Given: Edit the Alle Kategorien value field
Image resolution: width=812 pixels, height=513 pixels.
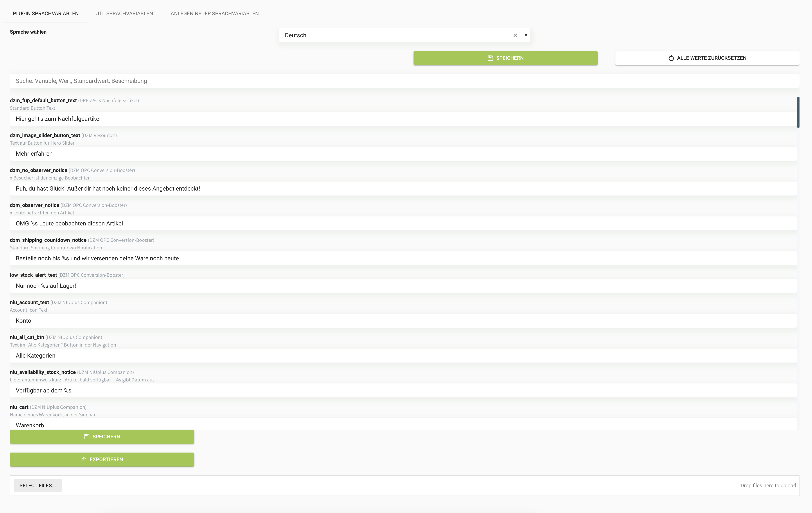Looking at the screenshot, I should pos(403,356).
